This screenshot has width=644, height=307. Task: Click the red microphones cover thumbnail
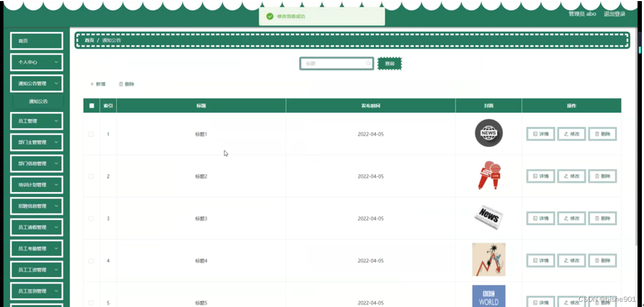[489, 175]
